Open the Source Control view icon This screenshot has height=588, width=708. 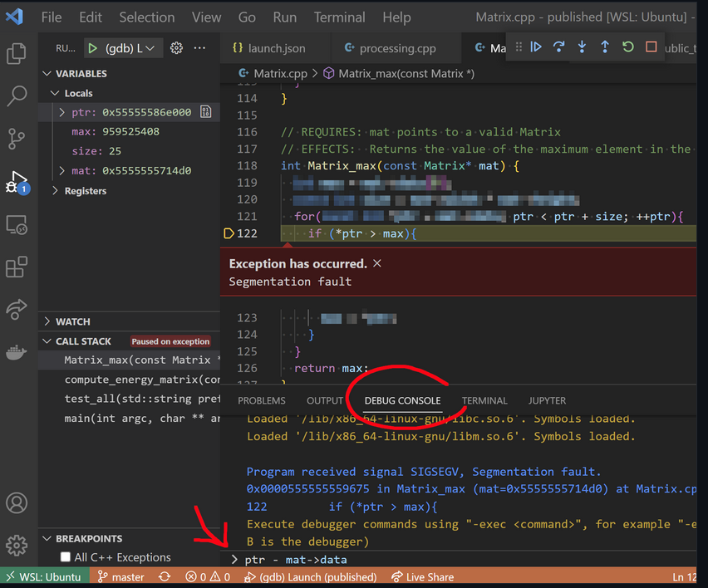coord(17,139)
